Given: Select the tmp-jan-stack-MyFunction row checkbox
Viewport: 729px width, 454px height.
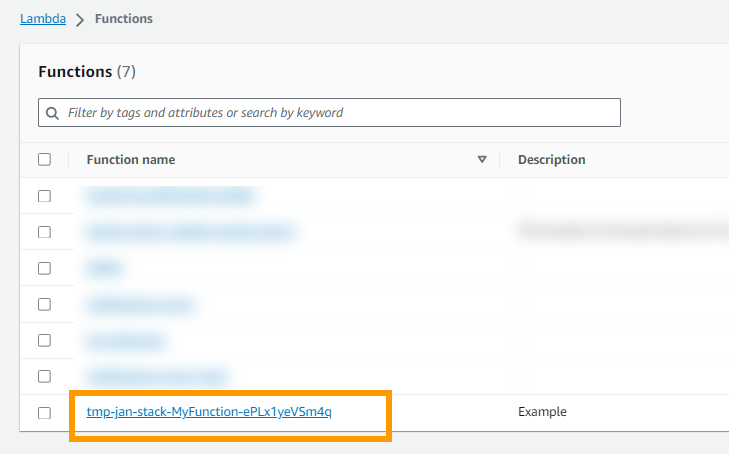Looking at the screenshot, I should click(x=44, y=413).
